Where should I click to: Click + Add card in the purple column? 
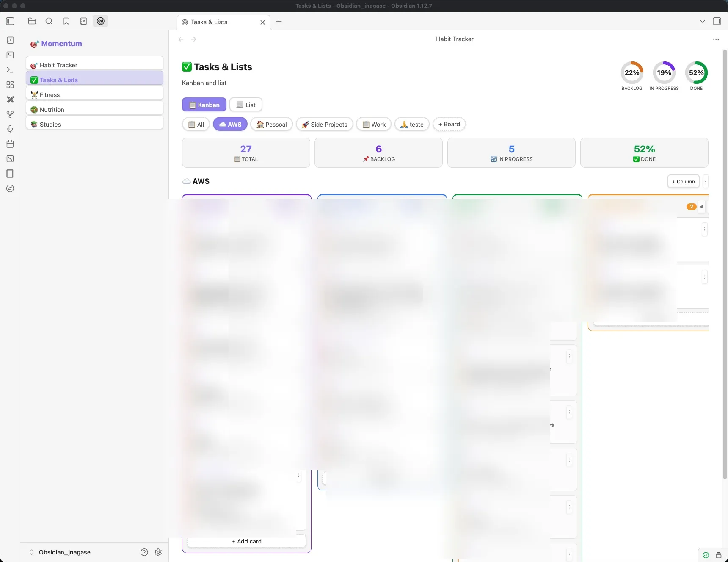[247, 541]
